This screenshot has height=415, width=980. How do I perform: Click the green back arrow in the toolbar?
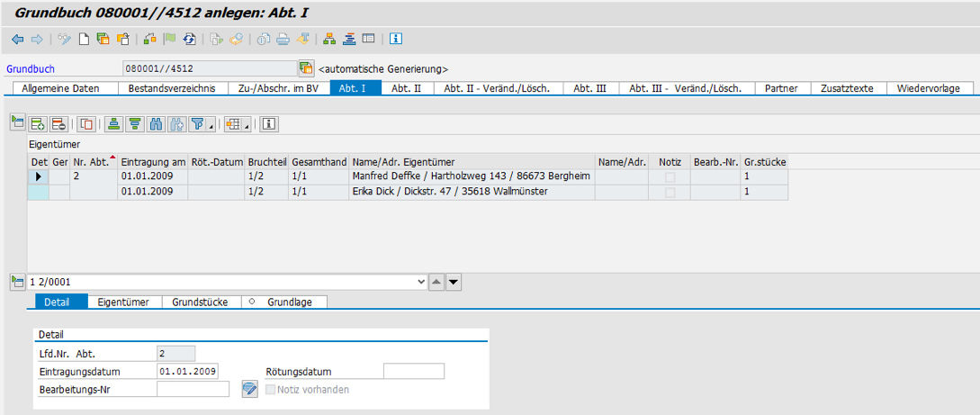(16, 39)
